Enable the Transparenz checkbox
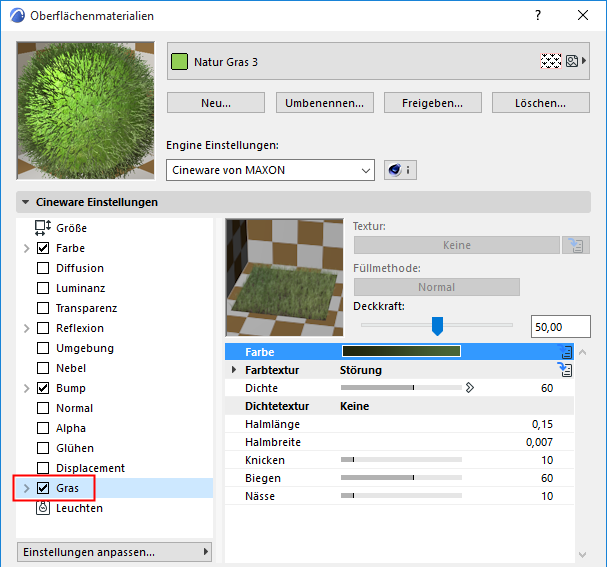607x567 pixels. [x=43, y=308]
